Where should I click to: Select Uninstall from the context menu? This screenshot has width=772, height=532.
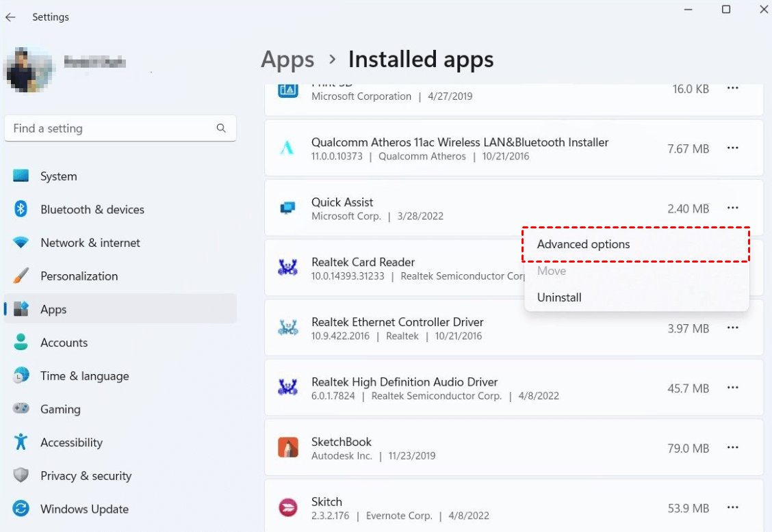pos(559,297)
